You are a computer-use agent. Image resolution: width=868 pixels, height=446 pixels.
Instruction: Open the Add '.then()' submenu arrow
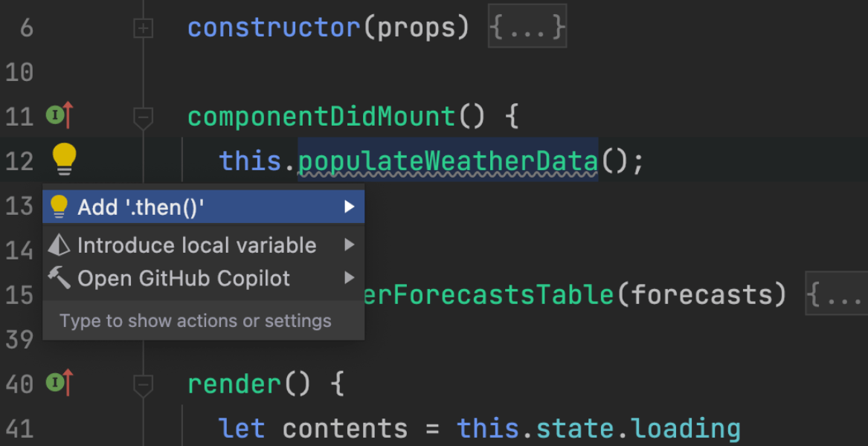pos(350,206)
